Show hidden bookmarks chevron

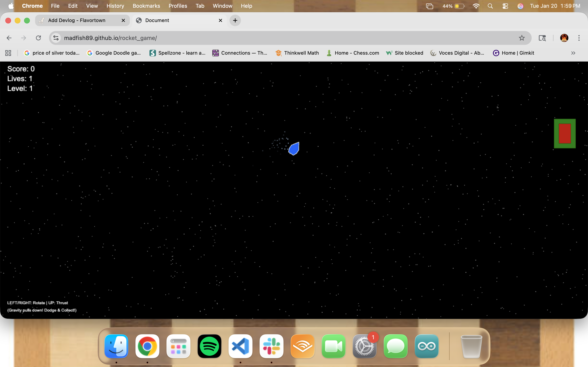pyautogui.click(x=573, y=53)
